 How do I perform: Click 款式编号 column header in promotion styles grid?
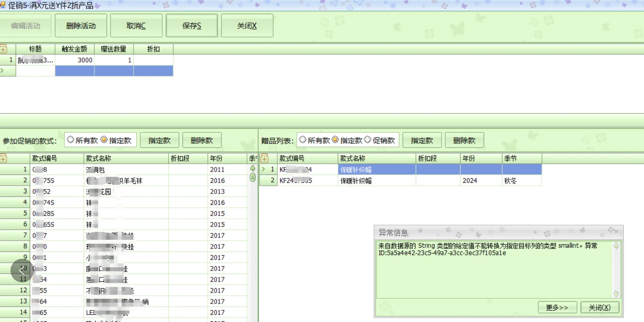(44, 159)
